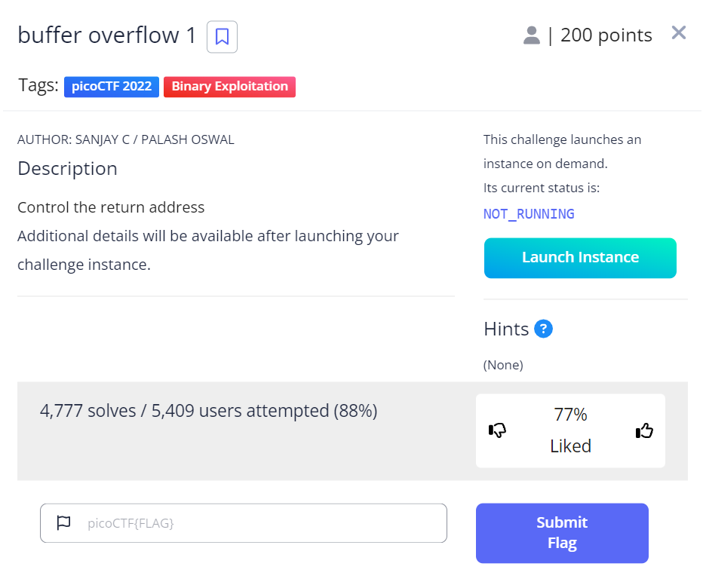Click the 200 points label

coord(606,35)
